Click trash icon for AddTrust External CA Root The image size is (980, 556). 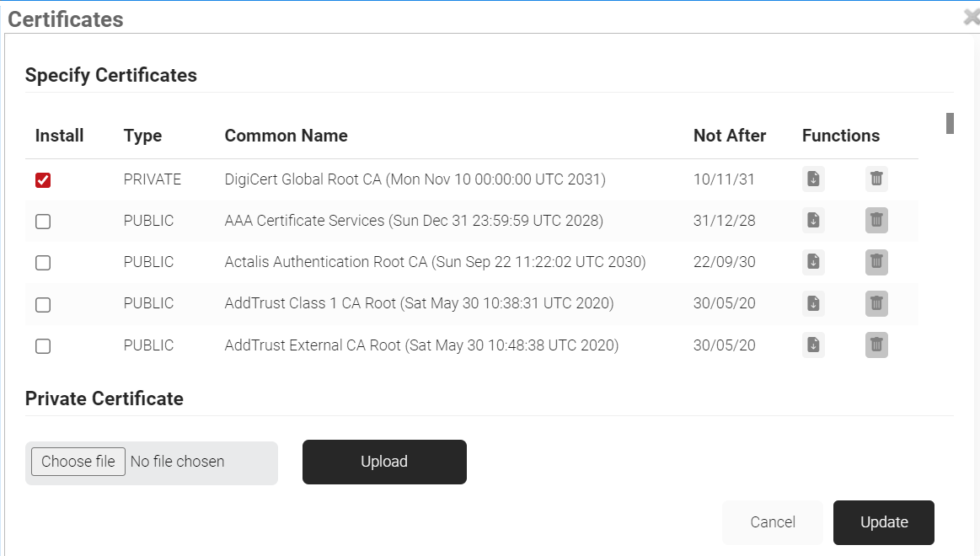(x=876, y=345)
